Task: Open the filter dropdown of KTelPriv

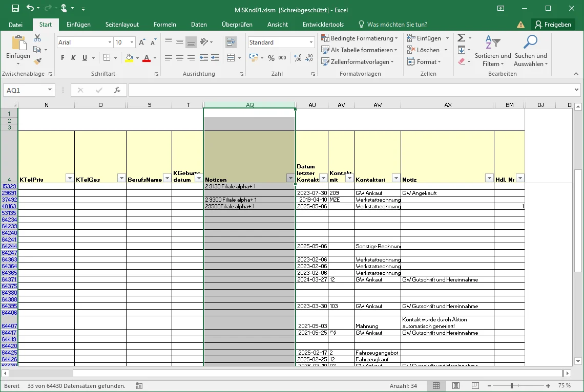Action: 70,178
